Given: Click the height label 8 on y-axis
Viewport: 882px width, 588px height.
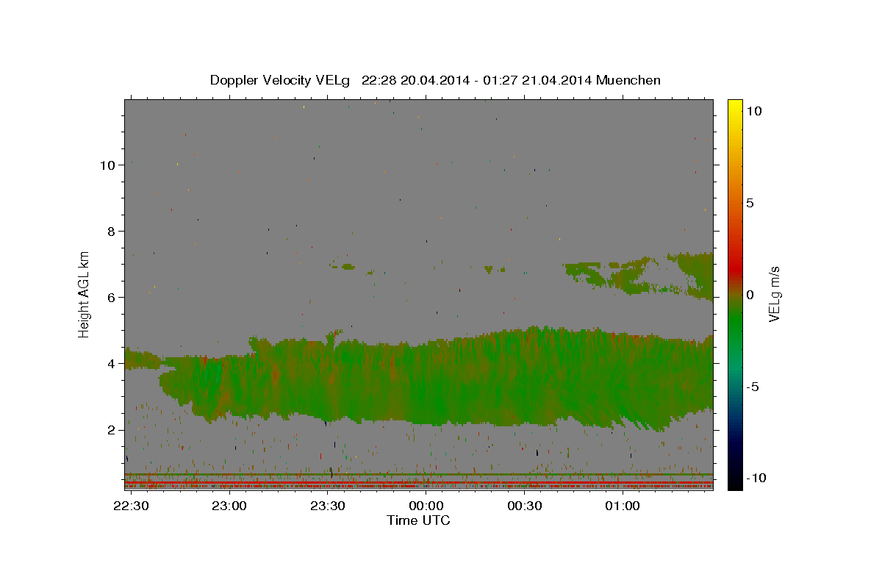Looking at the screenshot, I should (x=110, y=232).
